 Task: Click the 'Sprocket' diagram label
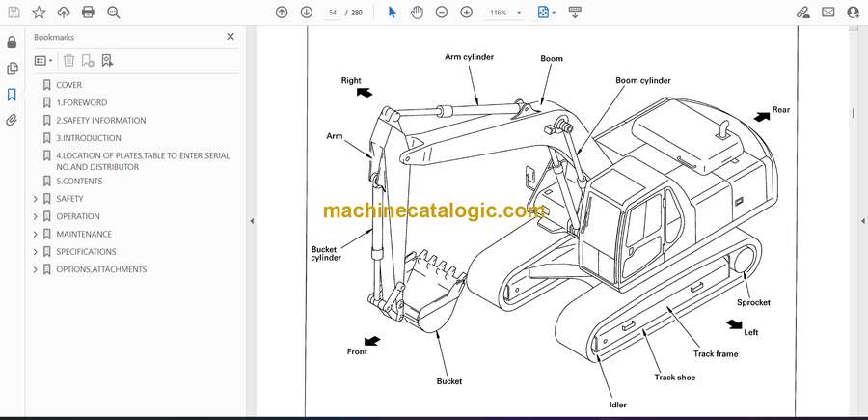pos(753,302)
